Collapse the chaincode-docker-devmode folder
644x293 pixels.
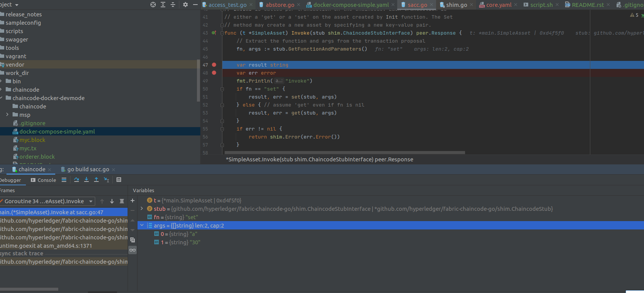point(1,98)
